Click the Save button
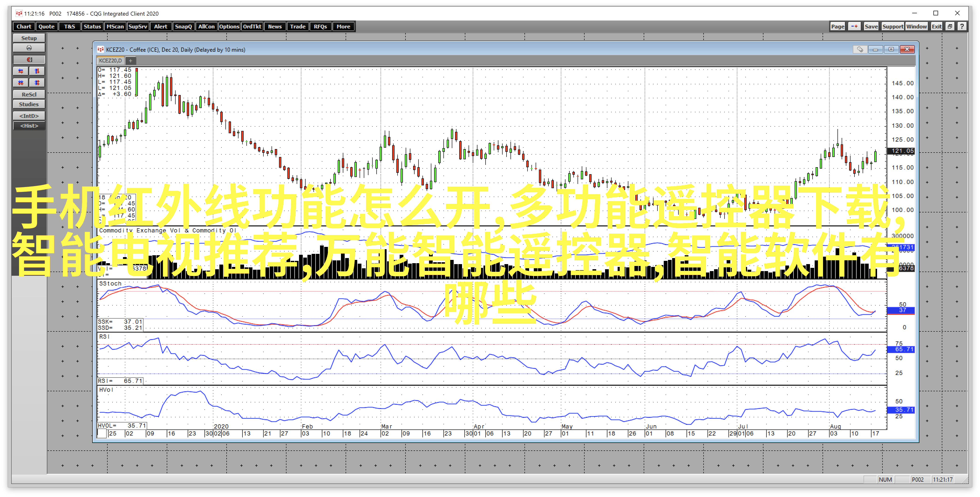Viewport: 980px width, 497px height. pos(871,26)
